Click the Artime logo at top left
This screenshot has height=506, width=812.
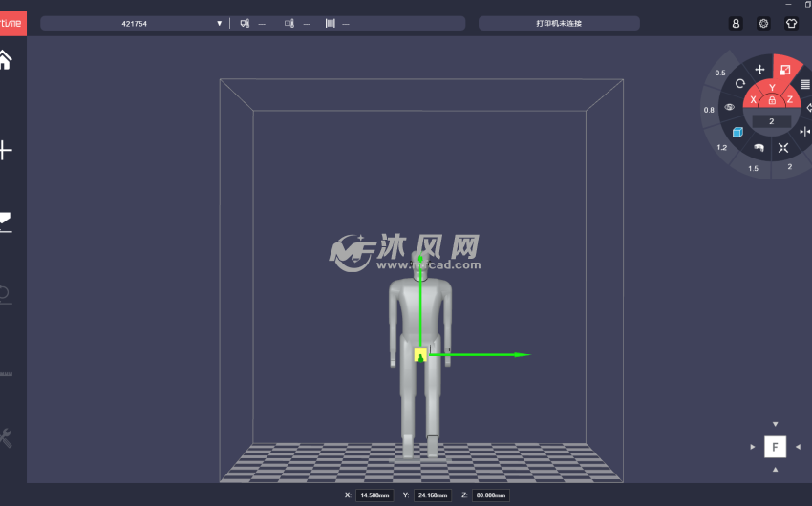(12, 23)
